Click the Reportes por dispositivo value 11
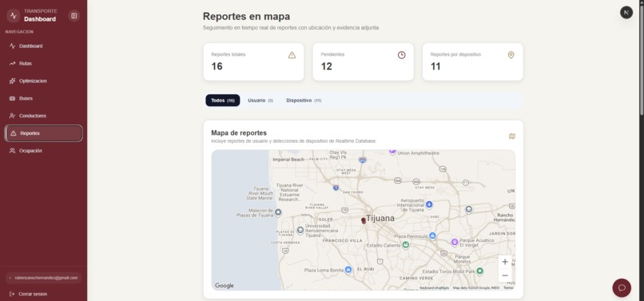Screen dimensions: 644x301 pos(435,66)
